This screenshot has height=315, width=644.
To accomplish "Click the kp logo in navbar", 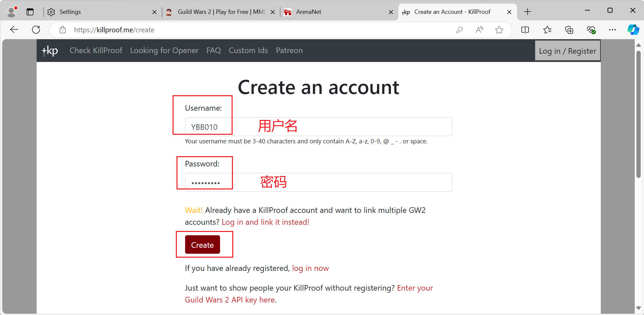I will [50, 51].
